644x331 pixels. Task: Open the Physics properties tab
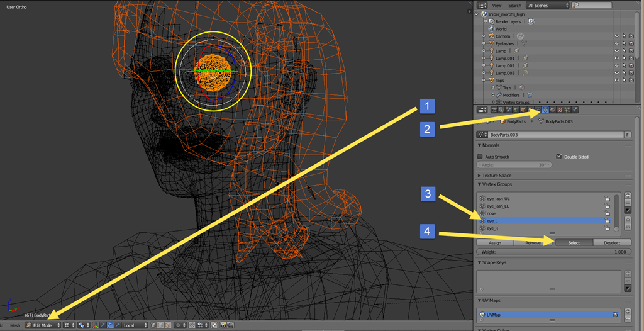click(575, 109)
